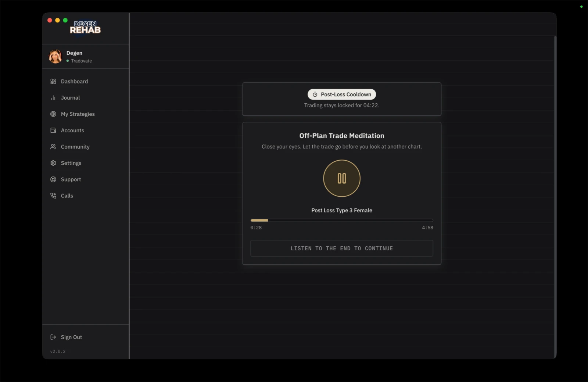This screenshot has width=588, height=382.
Task: Pause the meditation audio
Action: pos(342,178)
